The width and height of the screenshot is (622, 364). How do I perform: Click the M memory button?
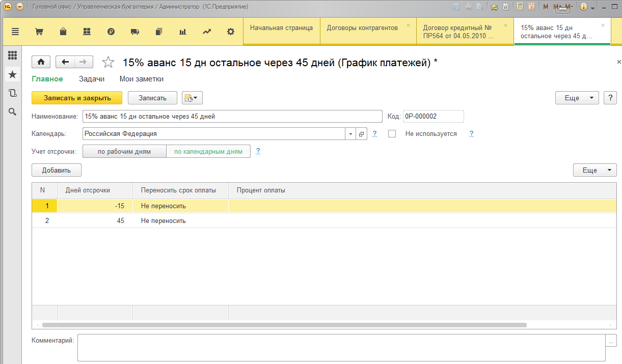(546, 7)
